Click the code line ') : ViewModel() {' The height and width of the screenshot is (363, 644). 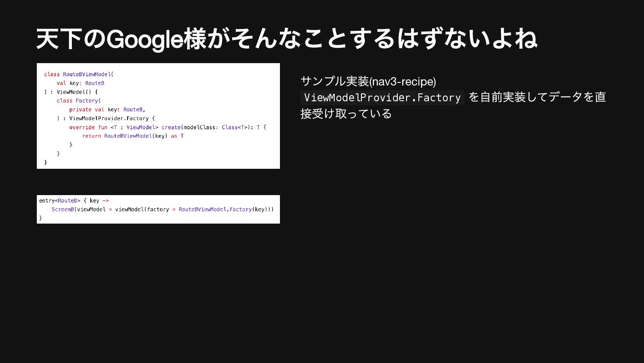(71, 92)
